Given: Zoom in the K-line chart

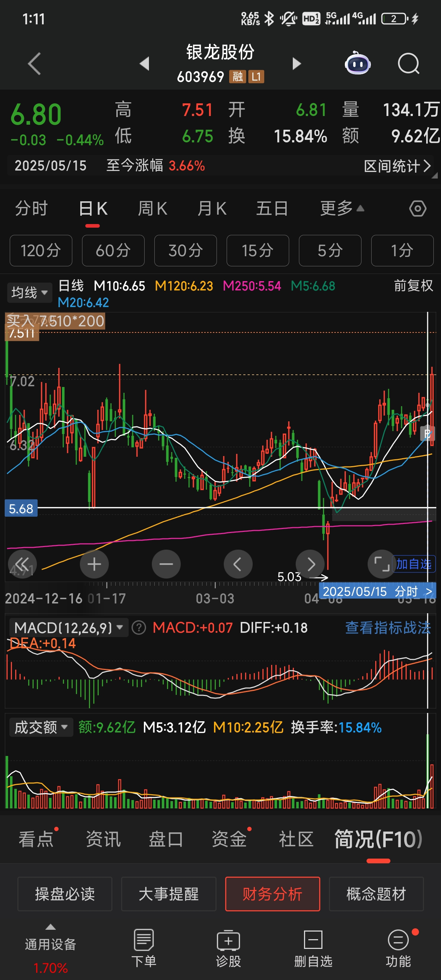Looking at the screenshot, I should tap(94, 564).
